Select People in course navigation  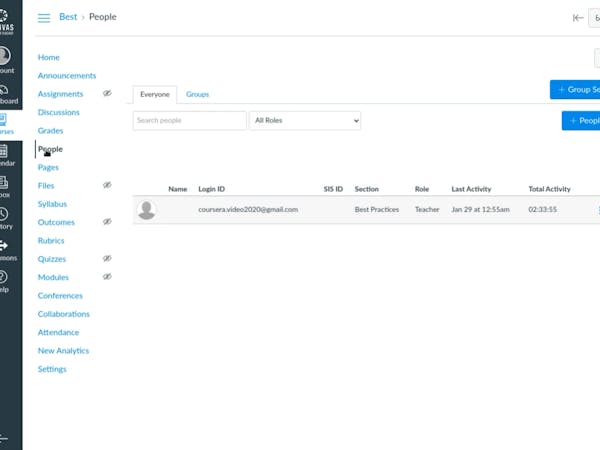pos(50,149)
